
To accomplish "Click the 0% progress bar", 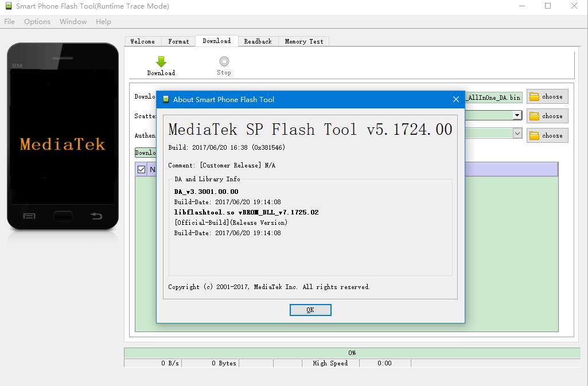I will click(x=352, y=352).
